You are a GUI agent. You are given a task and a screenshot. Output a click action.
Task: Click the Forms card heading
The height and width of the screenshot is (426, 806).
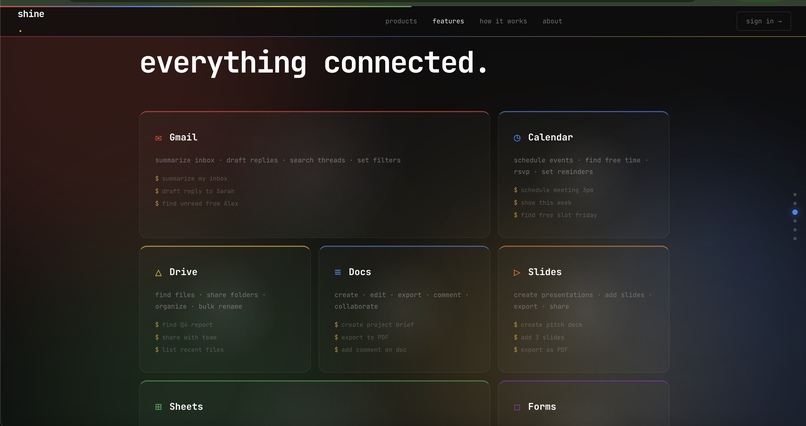point(542,406)
